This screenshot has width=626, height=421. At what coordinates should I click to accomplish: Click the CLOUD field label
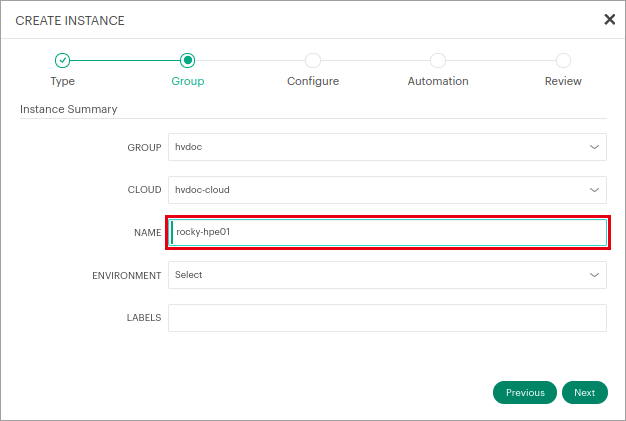[x=144, y=190]
